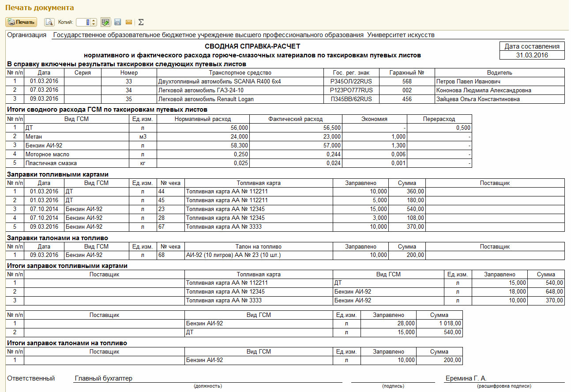Click the Копий copies input field
The width and height of the screenshot is (571, 392).
pos(84,22)
